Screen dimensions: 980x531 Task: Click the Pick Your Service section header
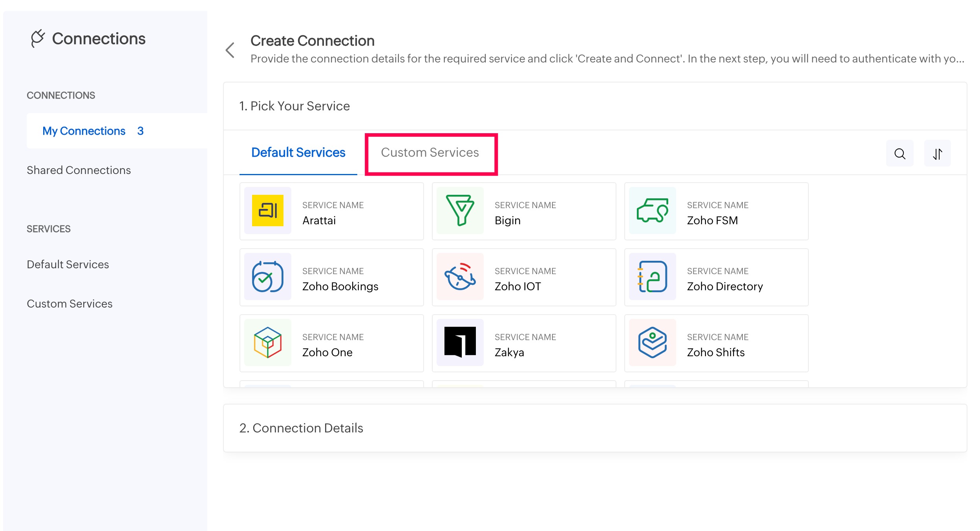294,106
